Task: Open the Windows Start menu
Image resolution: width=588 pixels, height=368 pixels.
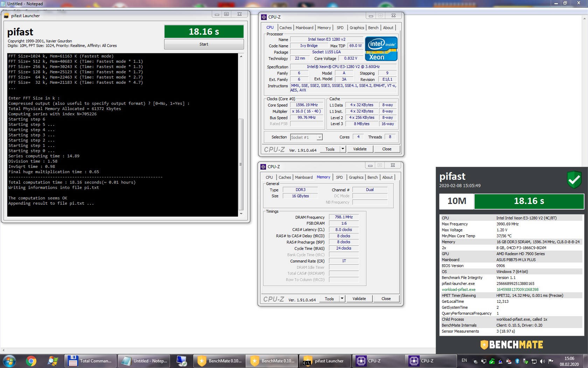Action: click(x=9, y=361)
